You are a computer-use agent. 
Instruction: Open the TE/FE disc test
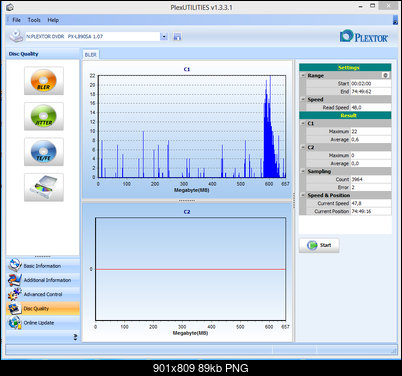click(44, 152)
